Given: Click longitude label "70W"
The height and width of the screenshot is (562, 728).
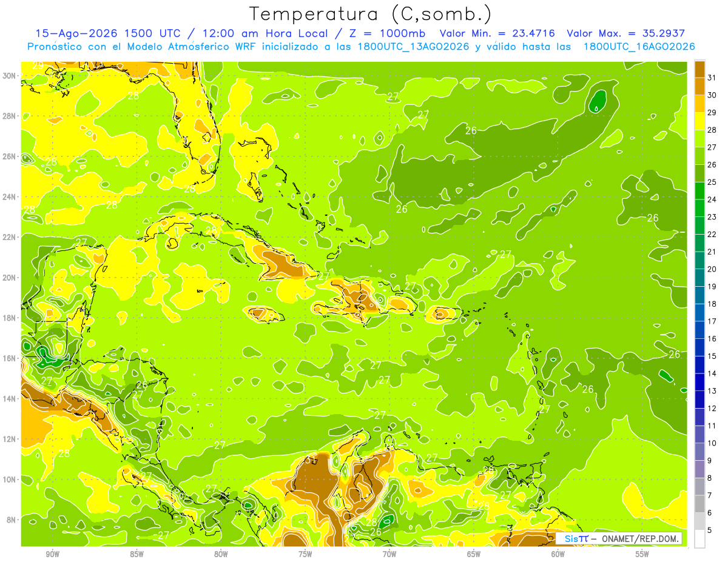Looking at the screenshot, I should (389, 555).
